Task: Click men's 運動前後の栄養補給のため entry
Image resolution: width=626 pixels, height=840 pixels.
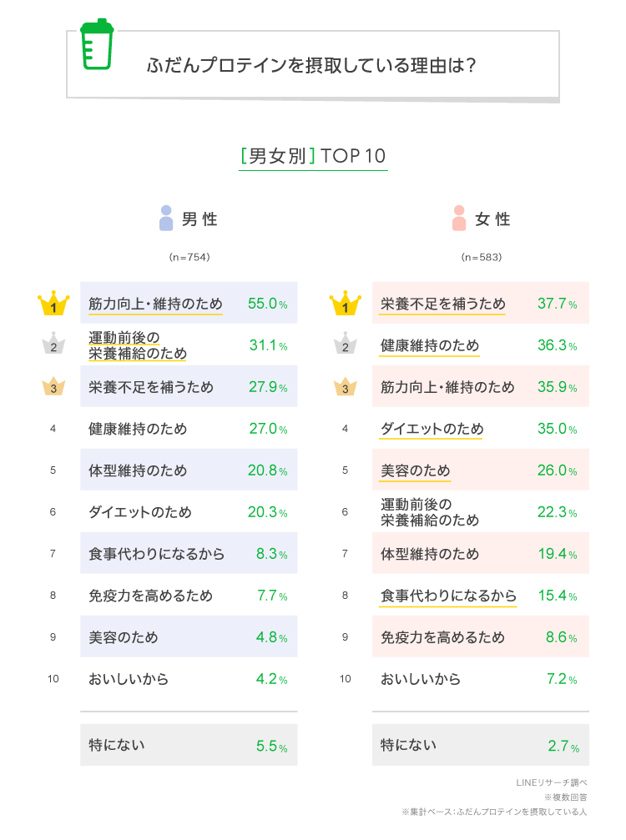Action: point(138,345)
